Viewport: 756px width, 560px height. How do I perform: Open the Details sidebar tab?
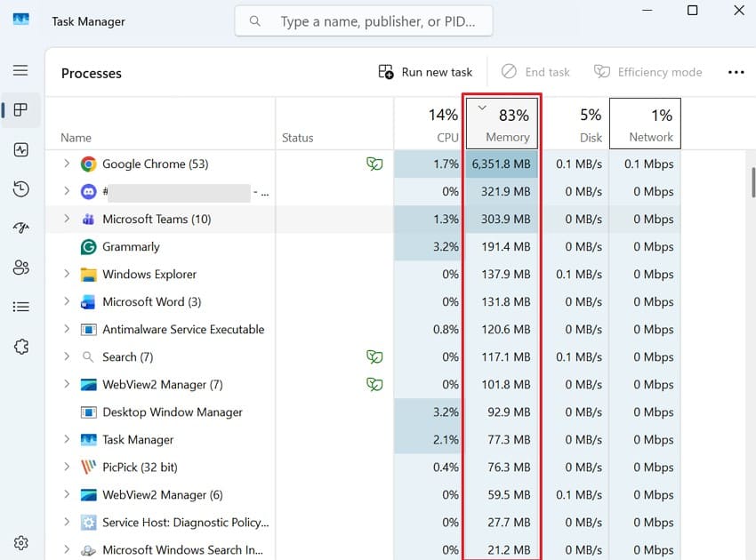point(20,307)
